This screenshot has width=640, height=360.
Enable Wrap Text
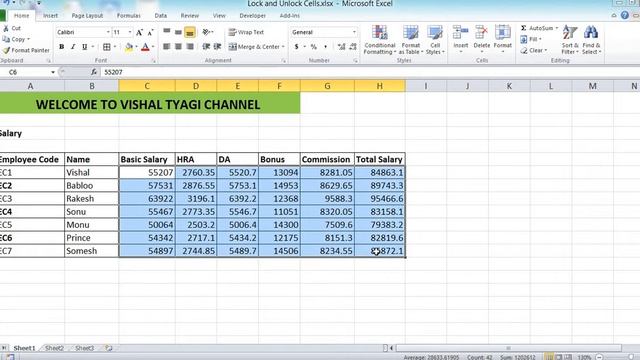[246, 32]
